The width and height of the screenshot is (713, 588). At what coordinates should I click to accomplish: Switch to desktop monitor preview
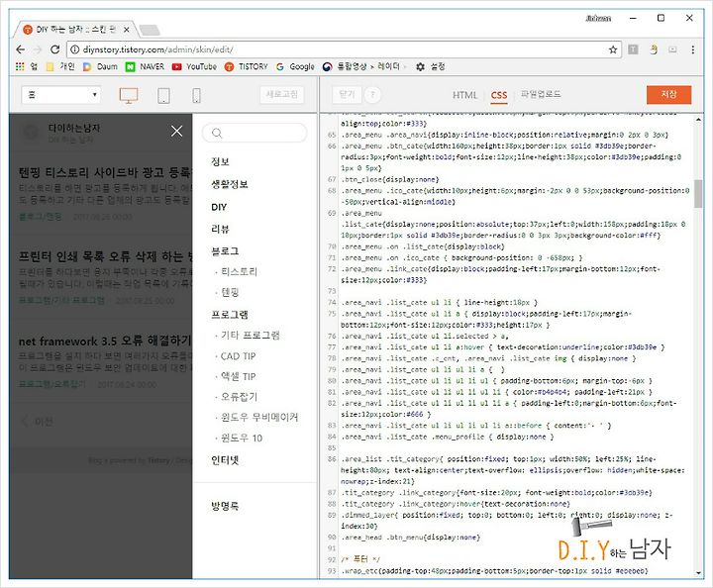pyautogui.click(x=129, y=95)
